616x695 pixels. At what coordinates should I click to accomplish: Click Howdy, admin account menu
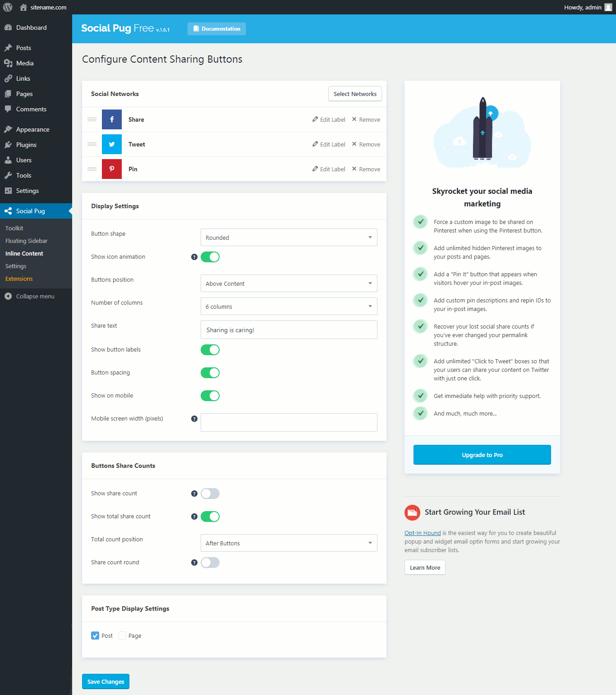click(x=588, y=7)
